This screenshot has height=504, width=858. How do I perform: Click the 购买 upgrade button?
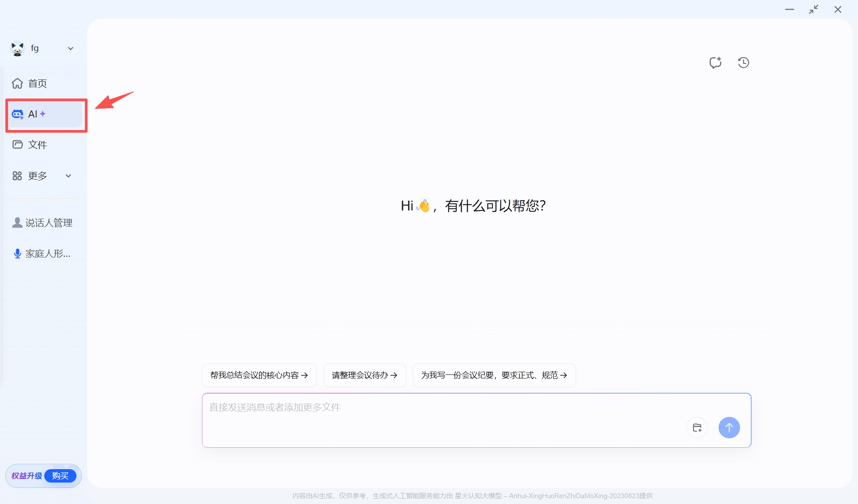click(60, 475)
